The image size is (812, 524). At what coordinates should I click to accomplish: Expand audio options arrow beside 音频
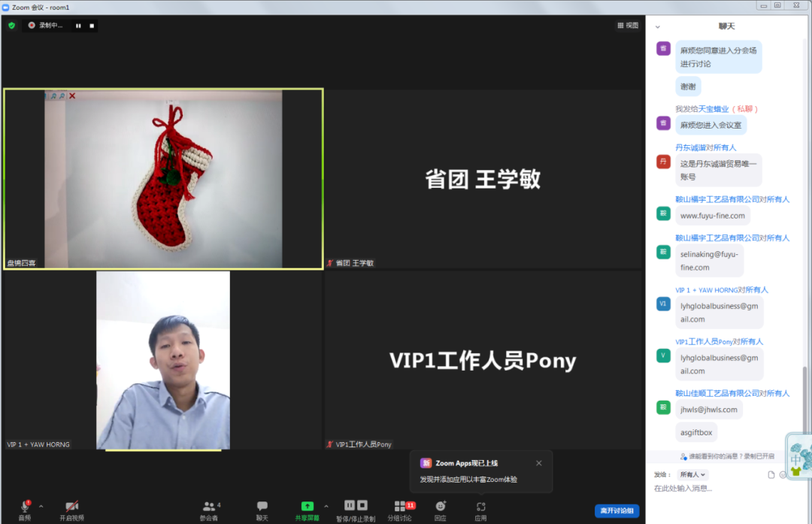41,507
